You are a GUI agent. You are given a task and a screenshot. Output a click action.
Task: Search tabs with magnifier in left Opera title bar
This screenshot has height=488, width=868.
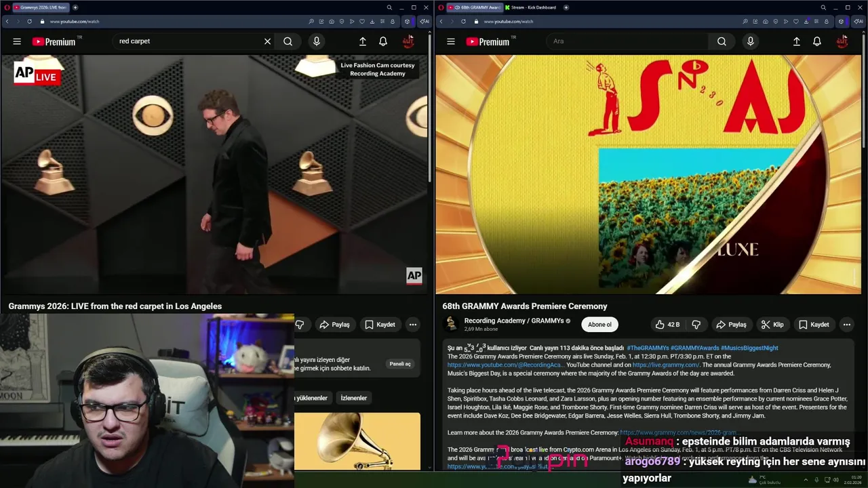pyautogui.click(x=389, y=7)
